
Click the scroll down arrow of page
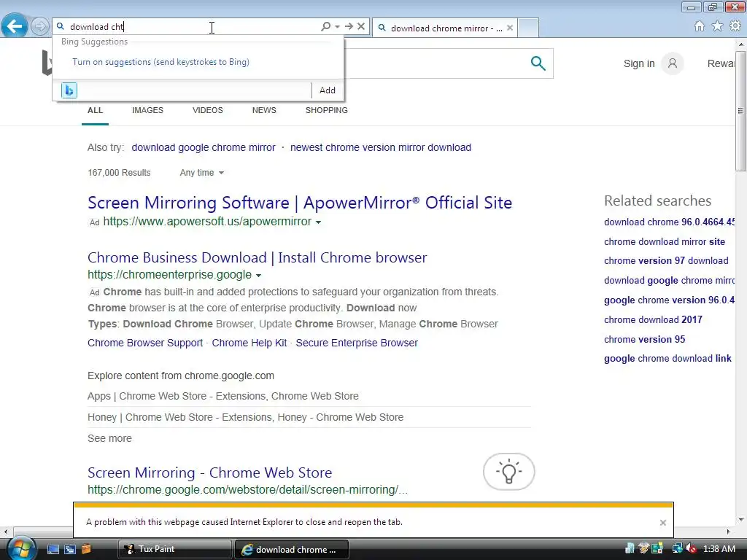741,520
